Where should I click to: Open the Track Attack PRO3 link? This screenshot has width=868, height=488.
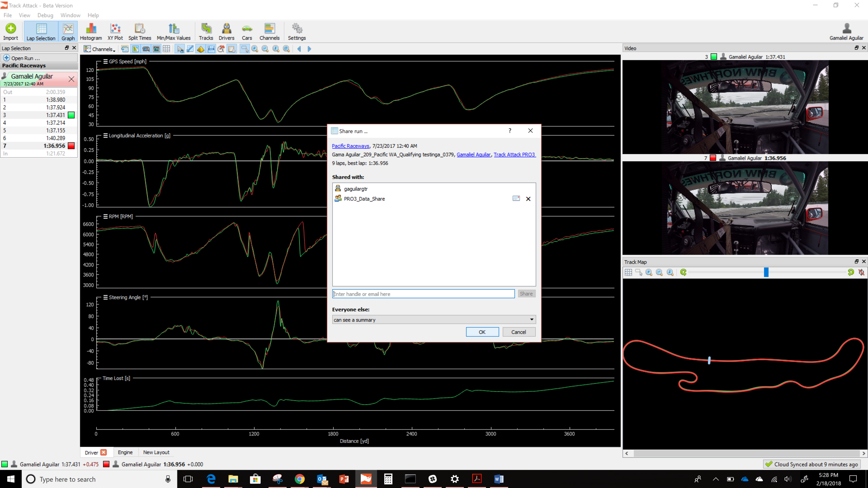515,154
